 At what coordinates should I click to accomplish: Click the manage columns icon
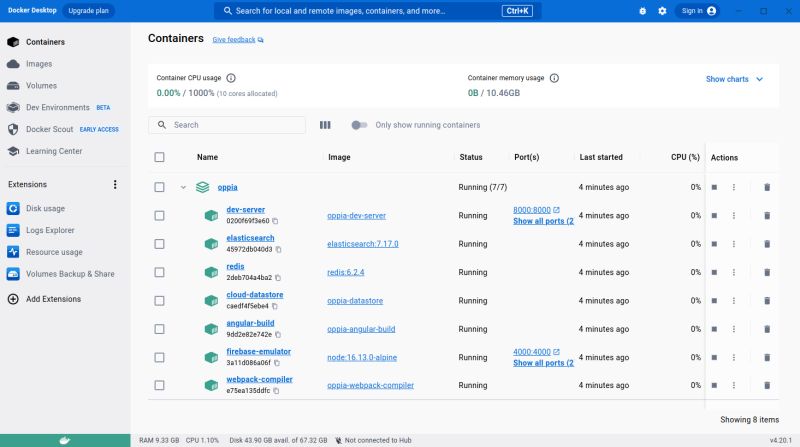pyautogui.click(x=325, y=125)
